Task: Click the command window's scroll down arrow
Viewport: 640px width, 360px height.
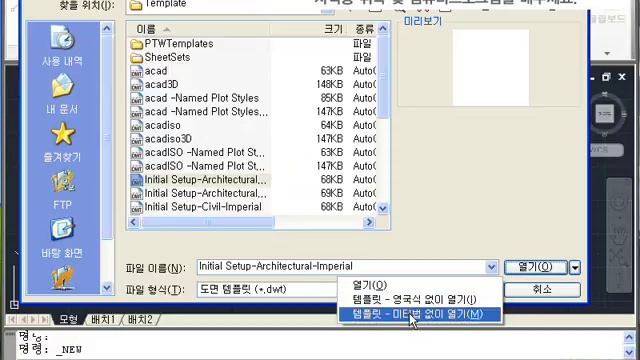Action: [629, 352]
